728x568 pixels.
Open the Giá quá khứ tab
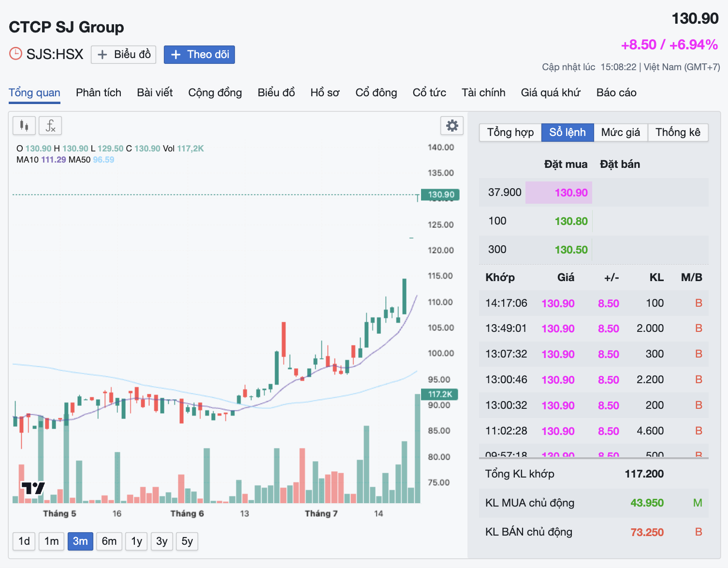[551, 92]
